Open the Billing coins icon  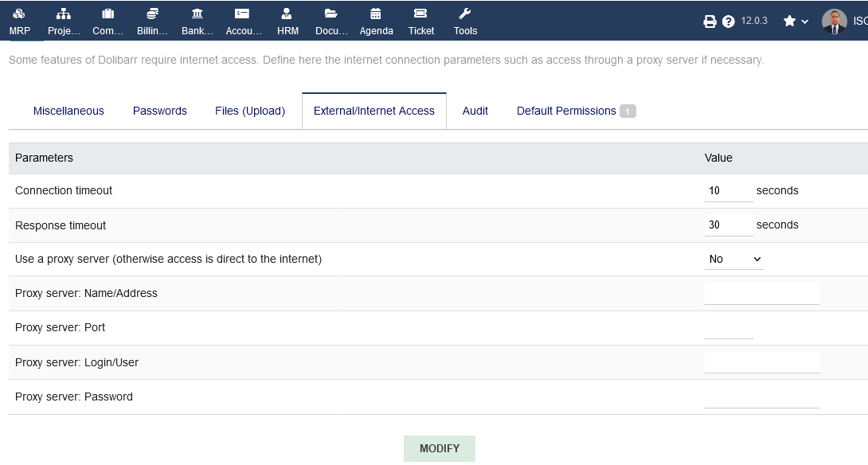(152, 14)
